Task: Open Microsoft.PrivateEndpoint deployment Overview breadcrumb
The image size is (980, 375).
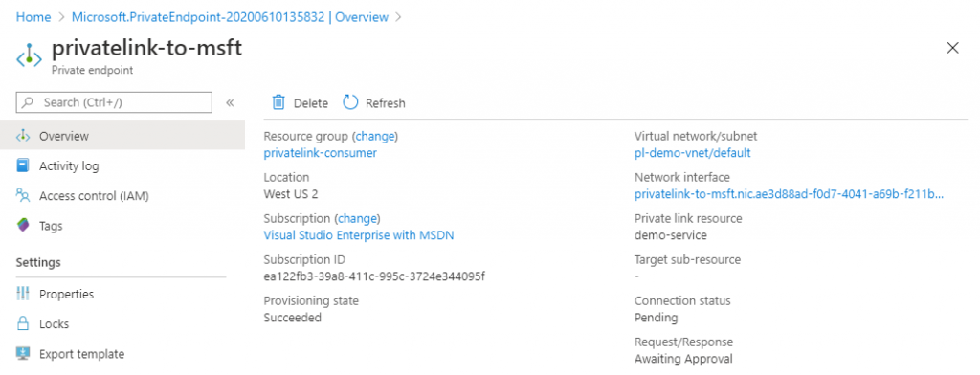Action: point(230,17)
